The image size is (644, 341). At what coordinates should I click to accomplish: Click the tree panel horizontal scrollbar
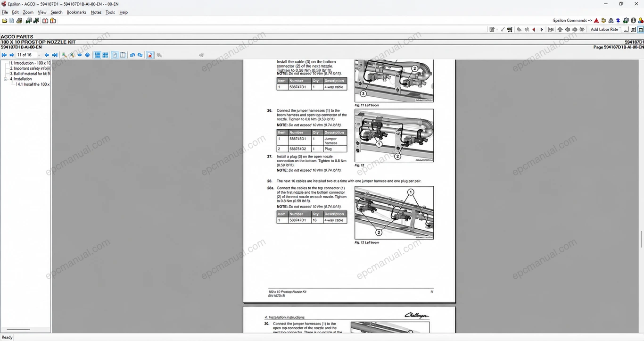click(19, 330)
